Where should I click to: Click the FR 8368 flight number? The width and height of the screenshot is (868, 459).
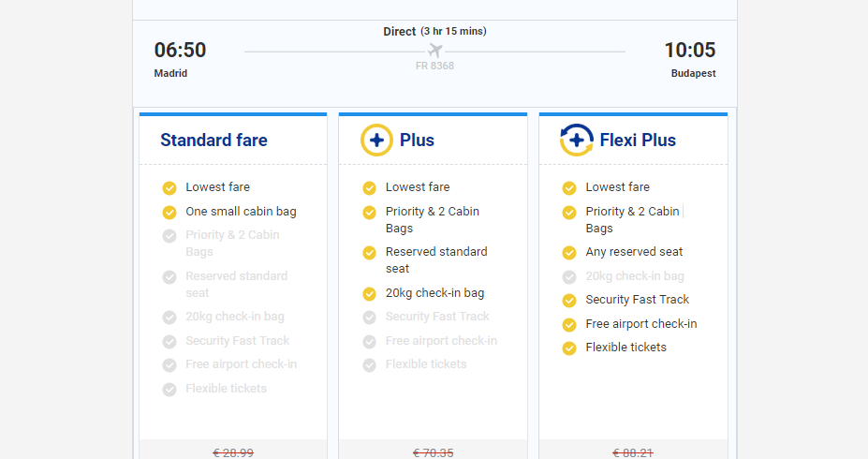coord(434,66)
